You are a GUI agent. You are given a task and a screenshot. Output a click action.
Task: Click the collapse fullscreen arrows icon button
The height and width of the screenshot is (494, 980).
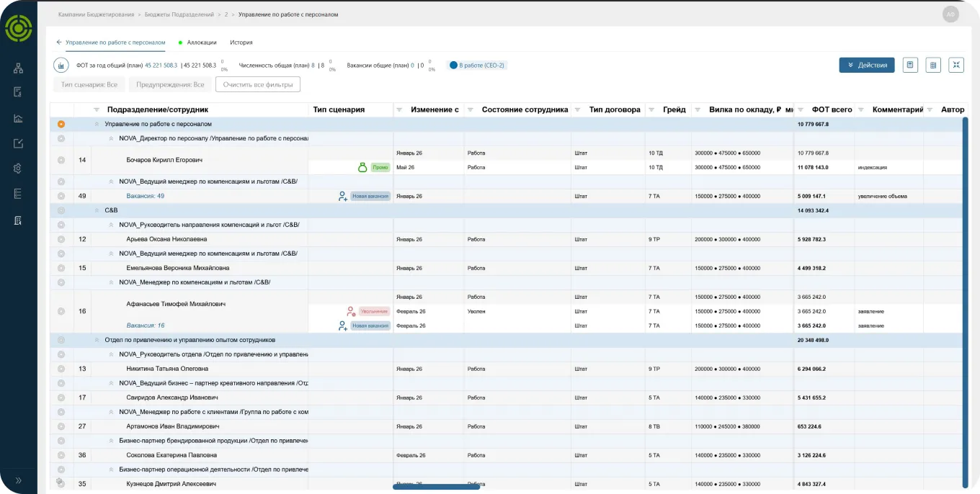956,65
